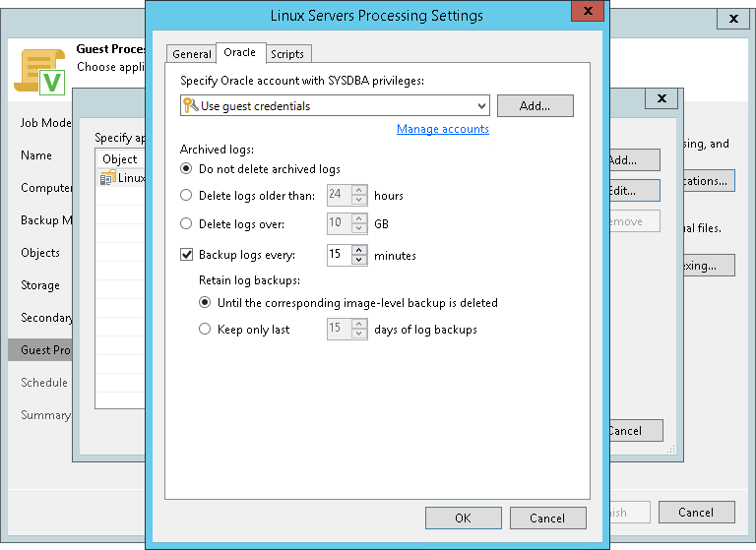
Task: Decrease the backup minutes spinner
Action: click(x=359, y=260)
